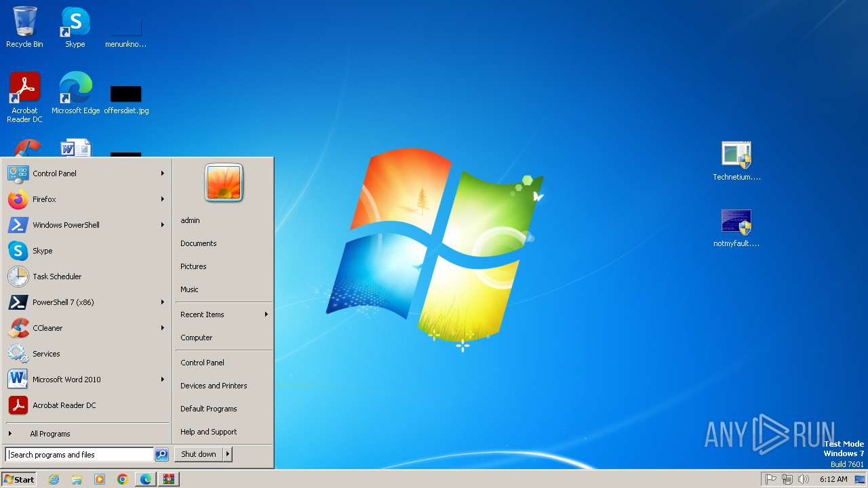Expand the Firefox jump list arrow
Viewport: 868px width, 488px height.
point(163,199)
